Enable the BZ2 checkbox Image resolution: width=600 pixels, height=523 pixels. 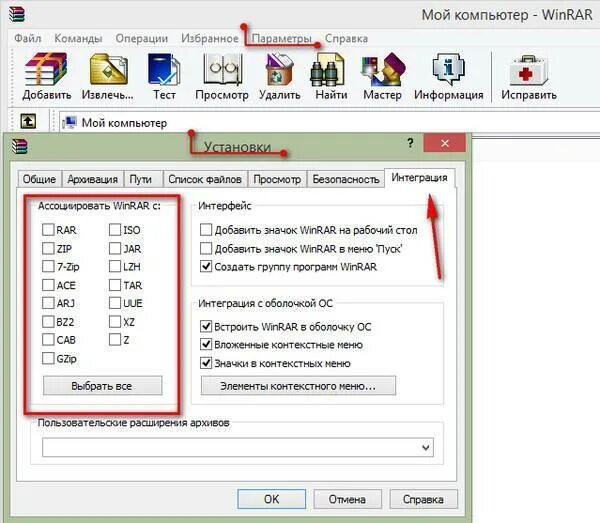pos(48,322)
